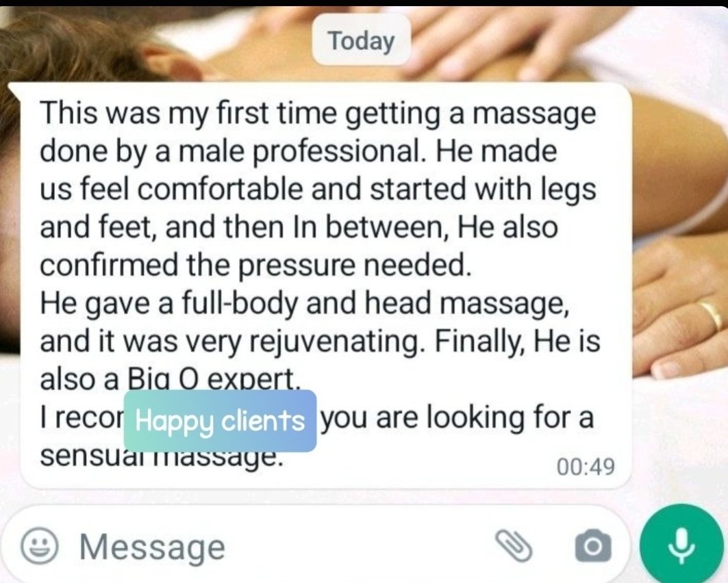Select the text 'also a Big O expert'
The height and width of the screenshot is (583, 728).
point(168,378)
